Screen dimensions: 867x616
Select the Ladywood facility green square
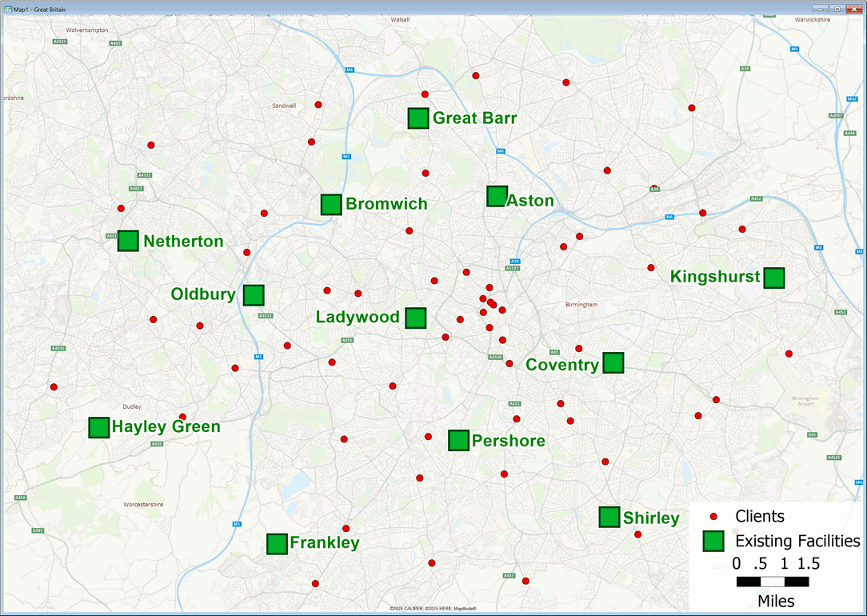tap(416, 318)
